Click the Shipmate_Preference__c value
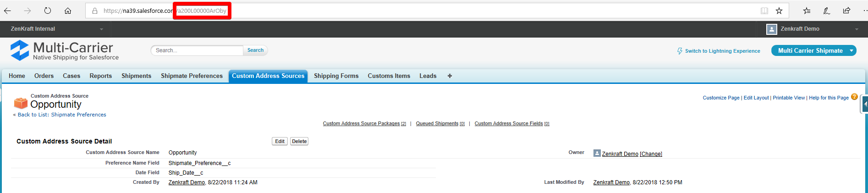868x193 pixels. [199, 163]
